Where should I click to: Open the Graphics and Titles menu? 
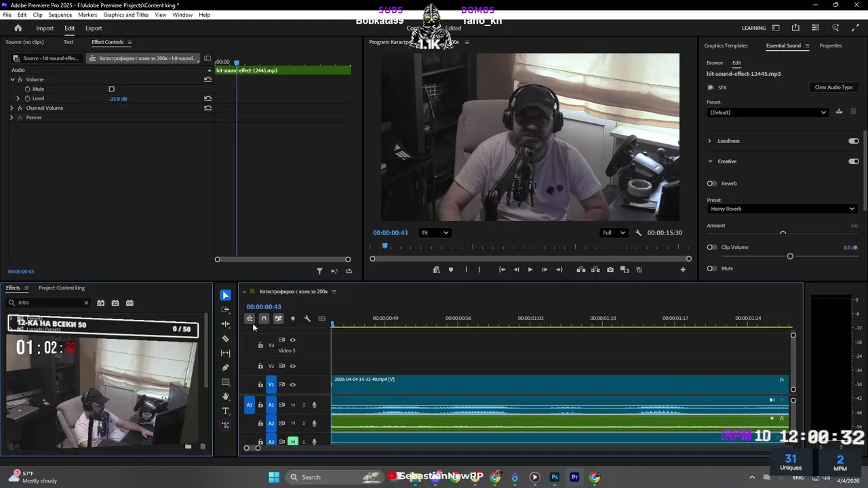[126, 15]
